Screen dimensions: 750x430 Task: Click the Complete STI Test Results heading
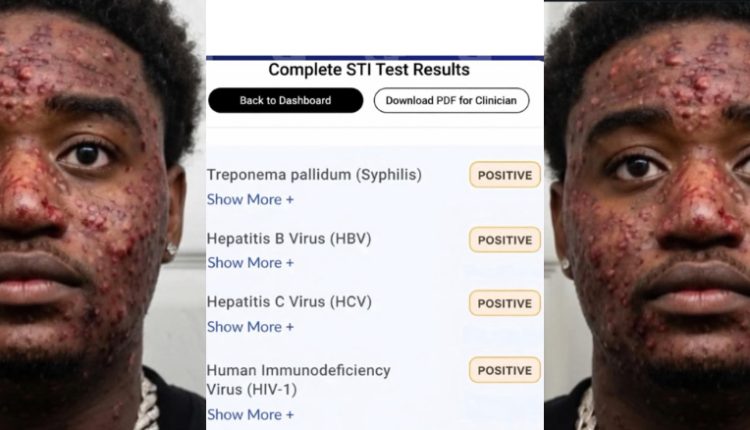pyautogui.click(x=369, y=70)
